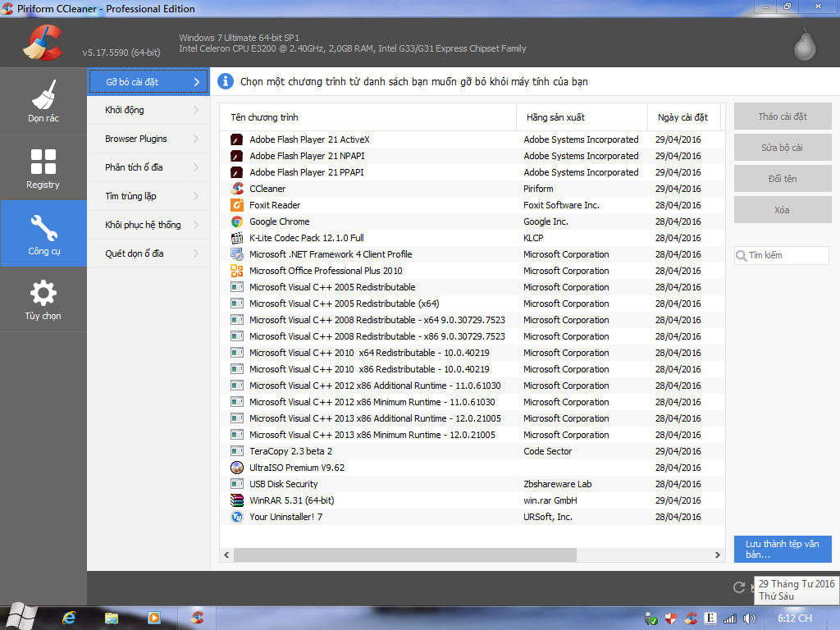
Task: Select USB Disk Security row
Action: (472, 484)
